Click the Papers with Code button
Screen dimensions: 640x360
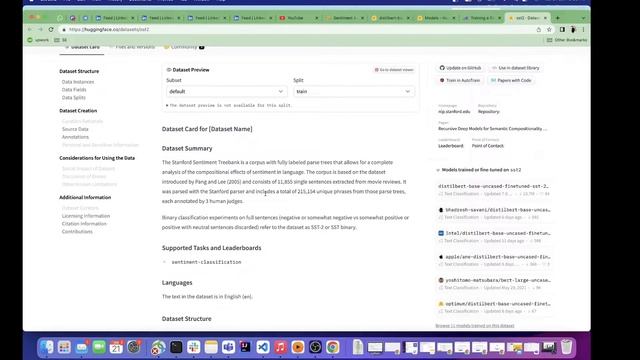(x=511, y=80)
